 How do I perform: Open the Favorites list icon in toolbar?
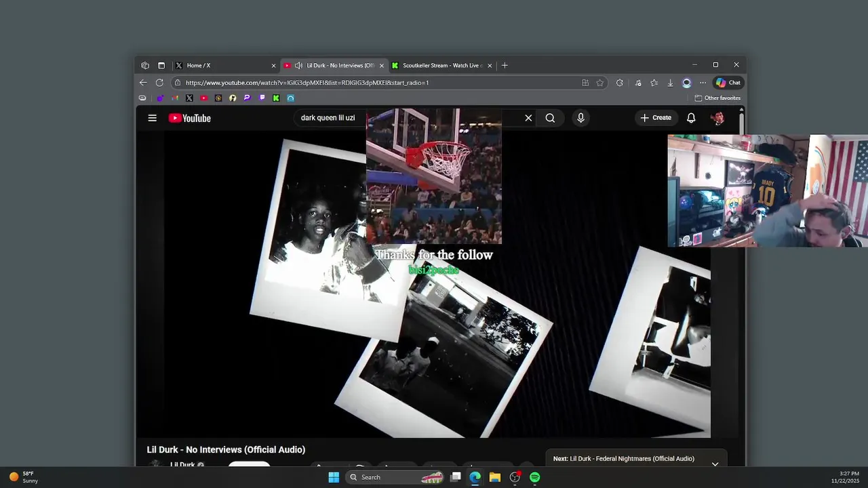(x=654, y=83)
